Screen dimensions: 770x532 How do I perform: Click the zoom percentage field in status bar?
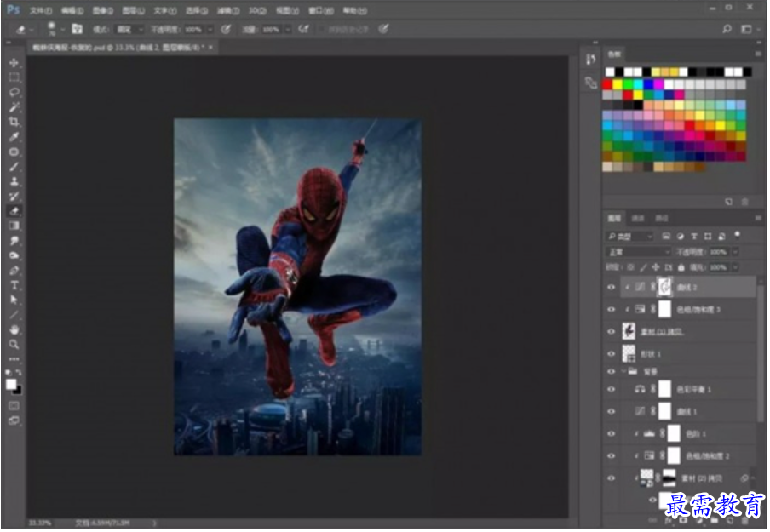pyautogui.click(x=39, y=523)
